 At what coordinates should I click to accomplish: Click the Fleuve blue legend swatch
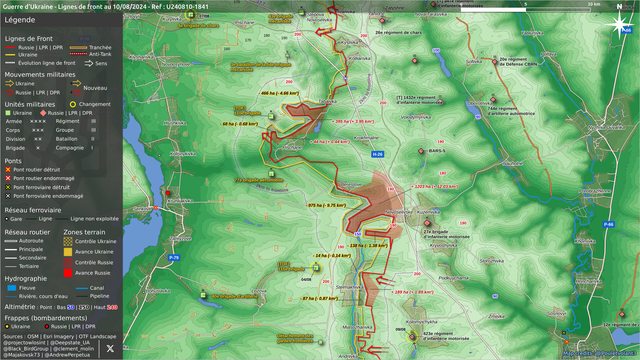click(12, 288)
